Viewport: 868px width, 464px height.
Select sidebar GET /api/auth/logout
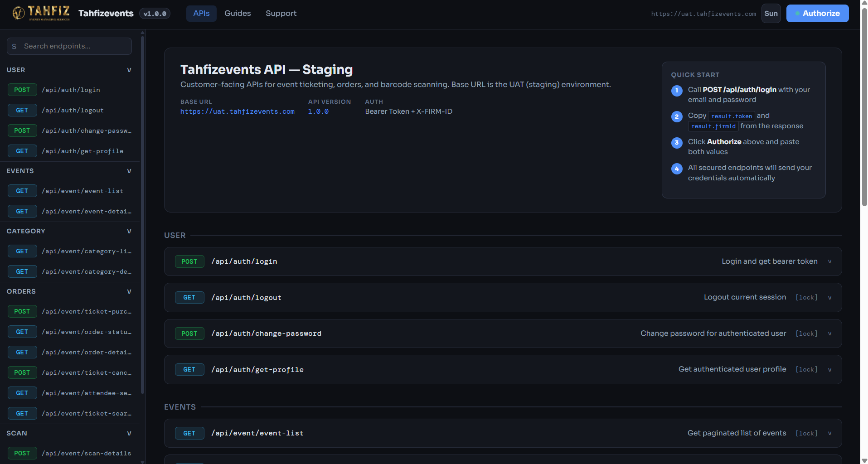(69, 110)
